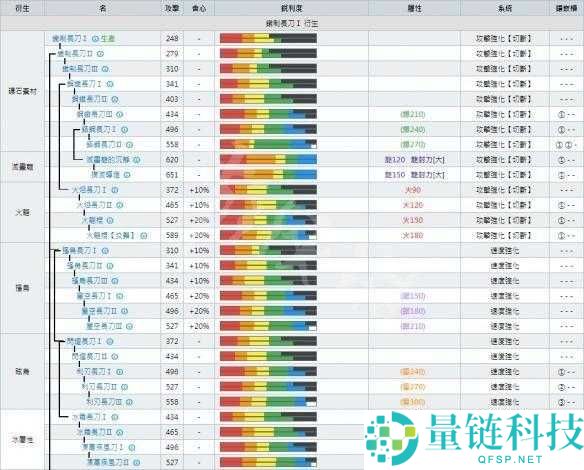Screen dimensions: 584x470
Task: Click the 龍120 element cell
Action: [414, 160]
